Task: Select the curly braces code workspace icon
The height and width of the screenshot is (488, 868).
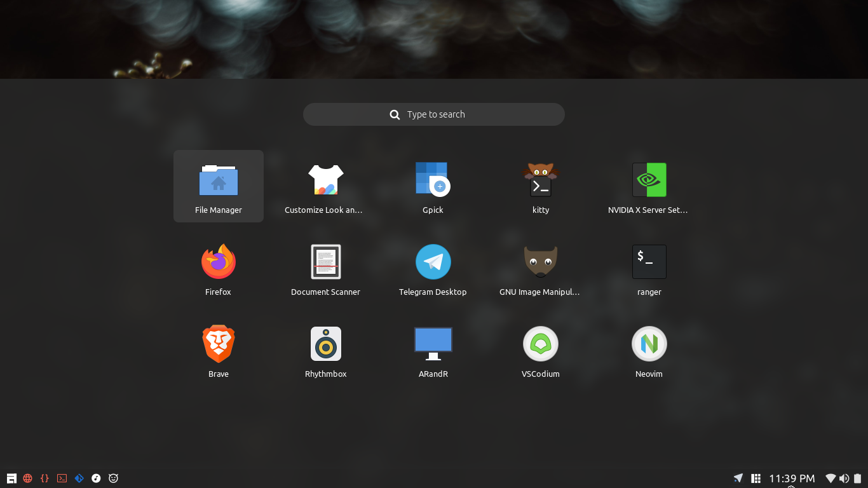Action: click(x=44, y=478)
